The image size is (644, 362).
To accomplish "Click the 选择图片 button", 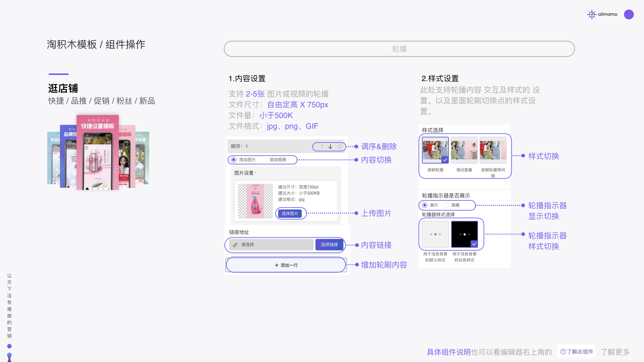I will coord(290,214).
